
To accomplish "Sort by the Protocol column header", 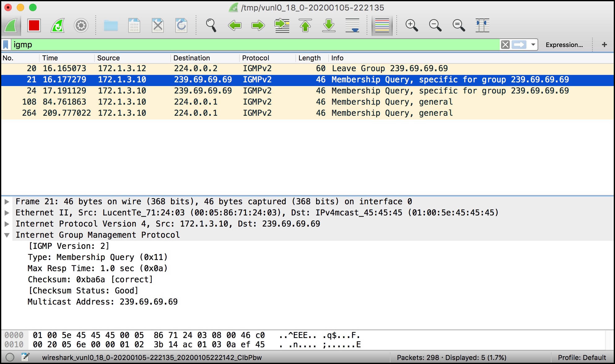I will 267,58.
